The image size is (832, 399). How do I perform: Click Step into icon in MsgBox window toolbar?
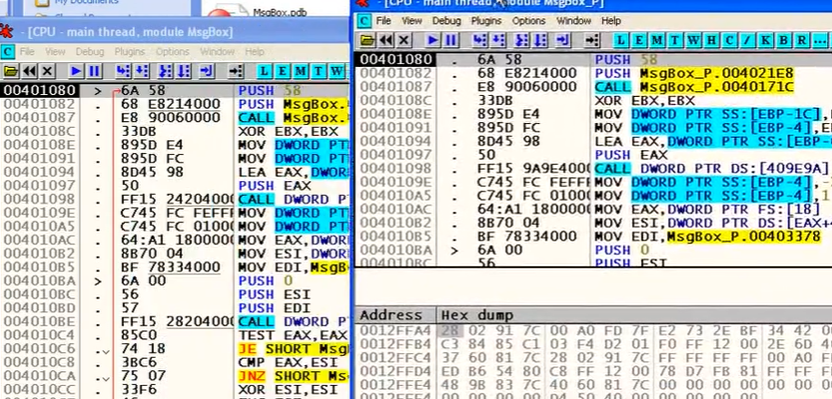[x=123, y=71]
